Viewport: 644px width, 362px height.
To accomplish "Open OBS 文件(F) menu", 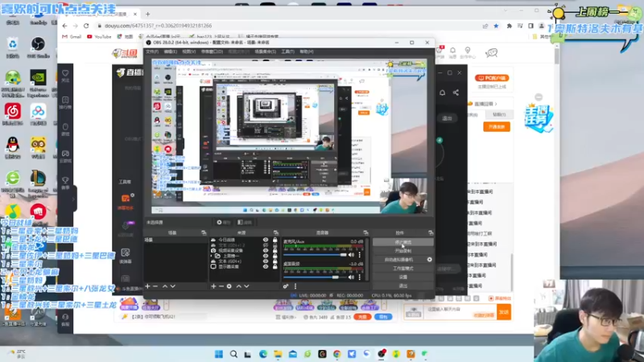I will point(152,51).
